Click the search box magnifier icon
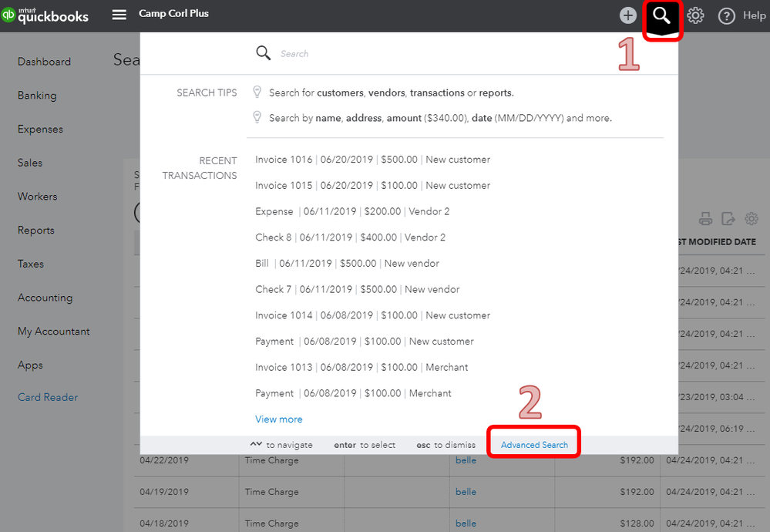 (263, 53)
